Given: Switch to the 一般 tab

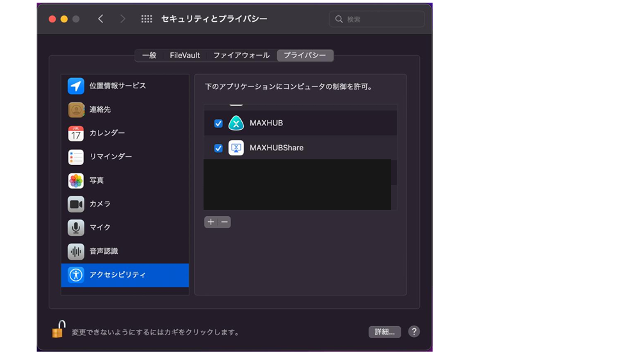Looking at the screenshot, I should point(150,56).
